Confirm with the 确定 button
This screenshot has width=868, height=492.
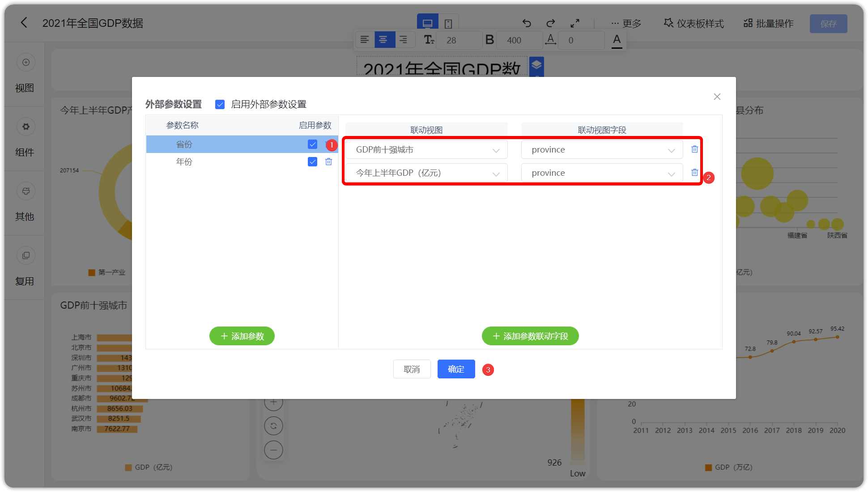tap(456, 369)
